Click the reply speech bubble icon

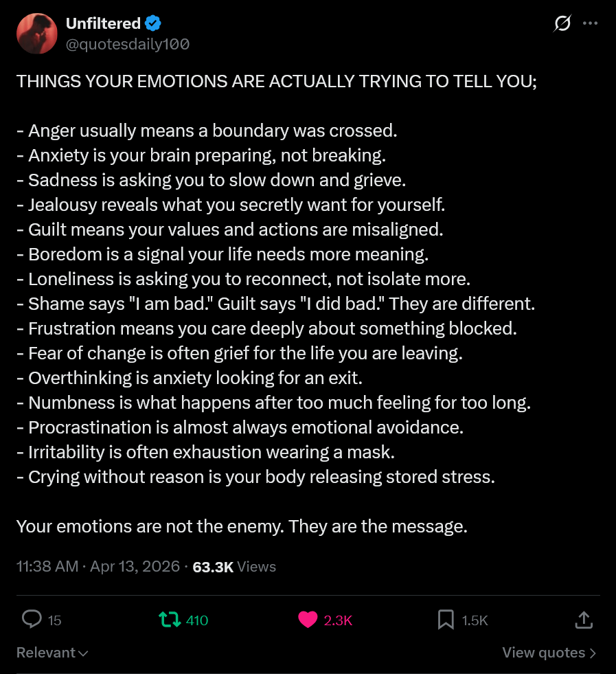[32, 620]
